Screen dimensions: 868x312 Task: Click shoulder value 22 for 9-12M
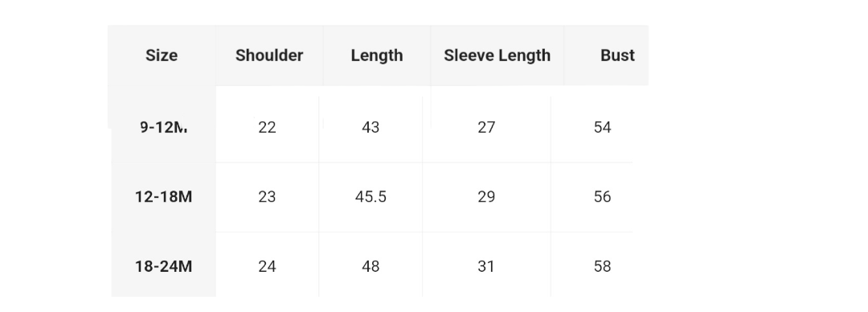[267, 128]
